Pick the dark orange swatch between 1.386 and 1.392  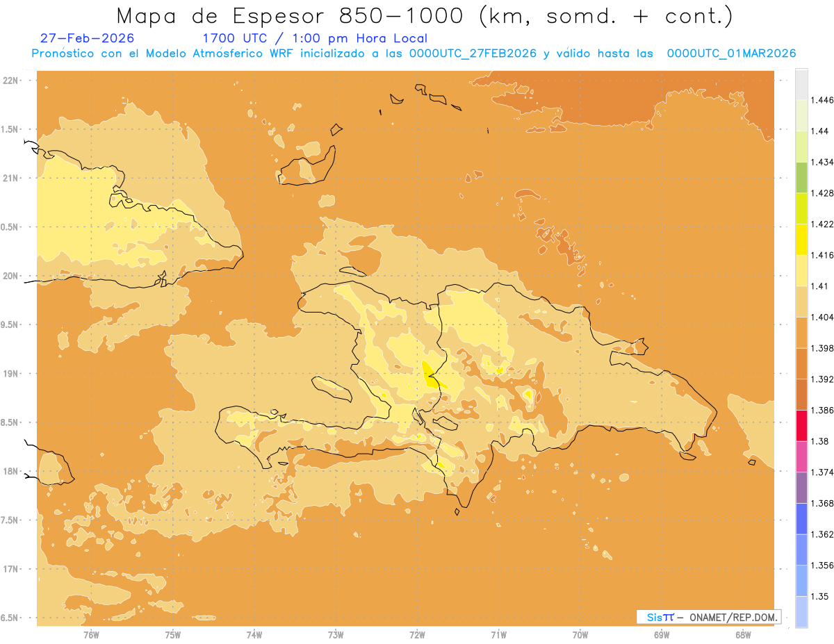[801, 395]
